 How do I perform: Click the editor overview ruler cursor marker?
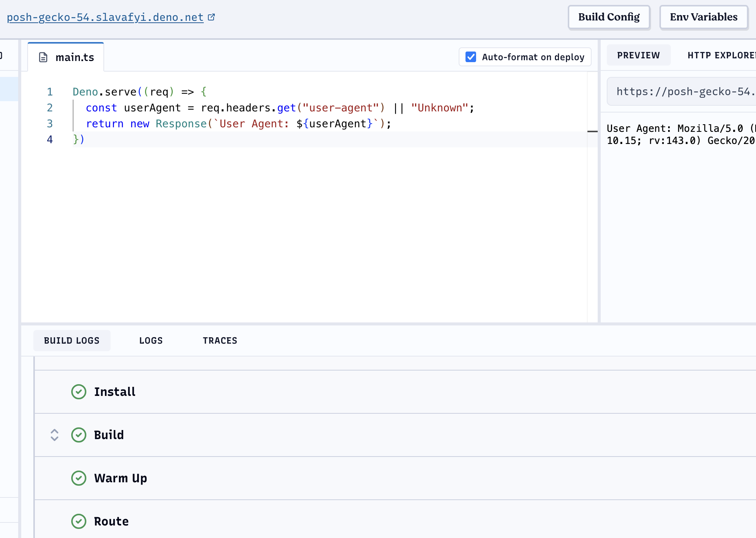(x=592, y=131)
